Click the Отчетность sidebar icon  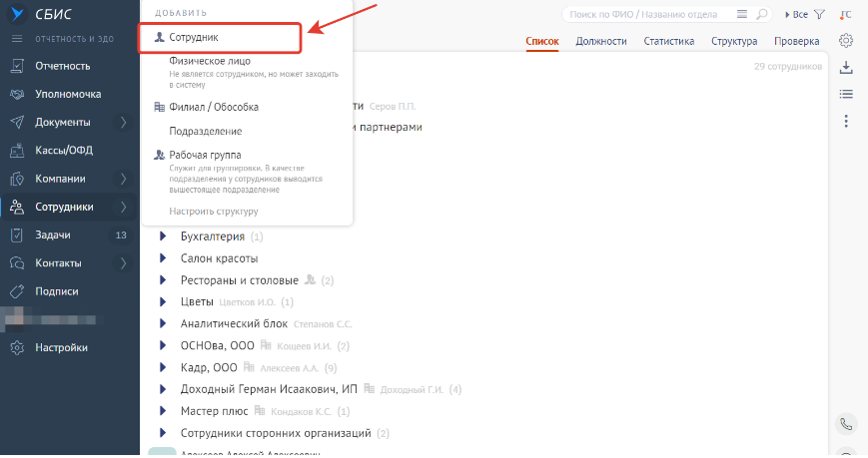point(17,66)
